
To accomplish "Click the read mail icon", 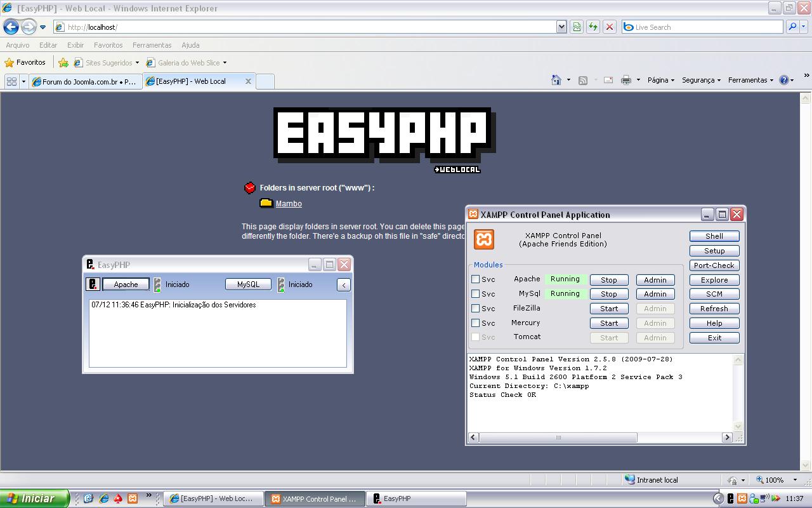I will pyautogui.click(x=608, y=80).
